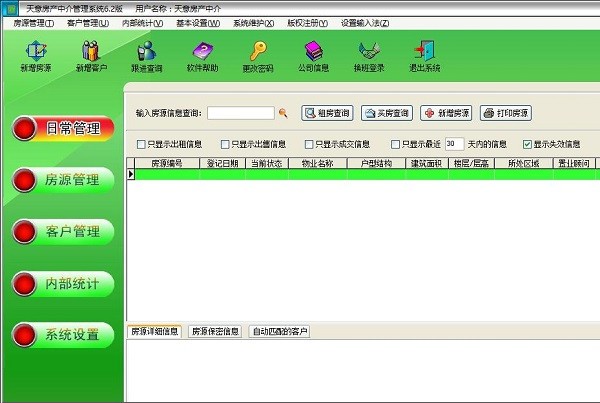Viewport: 600px width, 403px height.
Task: Click the 换班登录 handshake icon
Action: tap(369, 55)
